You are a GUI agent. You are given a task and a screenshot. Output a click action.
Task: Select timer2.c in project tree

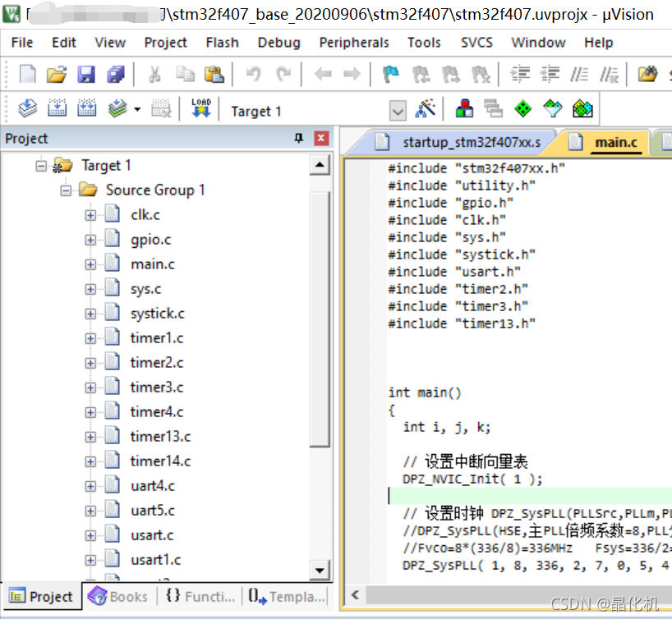tap(157, 363)
